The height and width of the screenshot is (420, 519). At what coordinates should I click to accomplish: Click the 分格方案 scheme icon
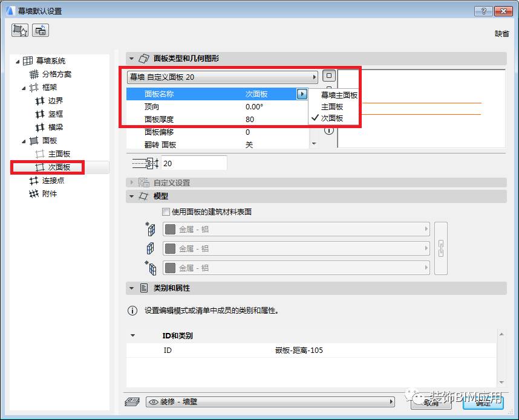[x=35, y=74]
